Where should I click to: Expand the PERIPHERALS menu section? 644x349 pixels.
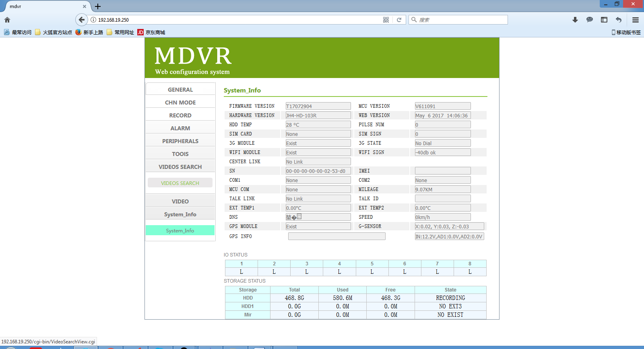point(180,141)
